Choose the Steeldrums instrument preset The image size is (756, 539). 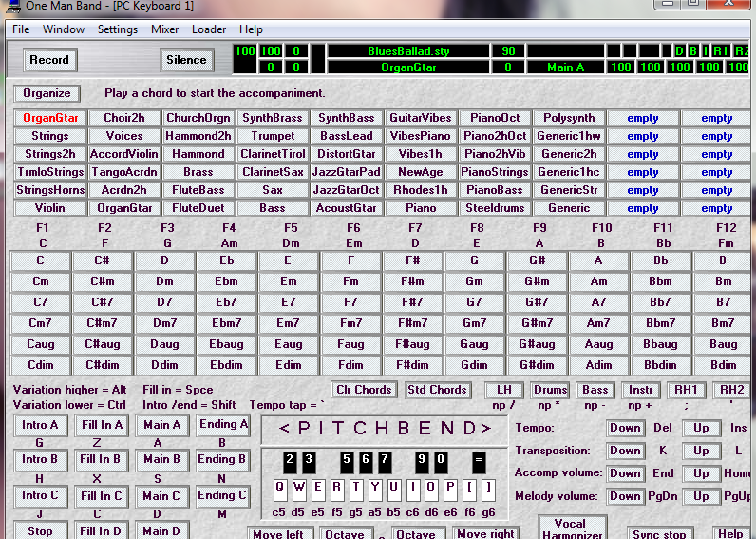point(495,208)
